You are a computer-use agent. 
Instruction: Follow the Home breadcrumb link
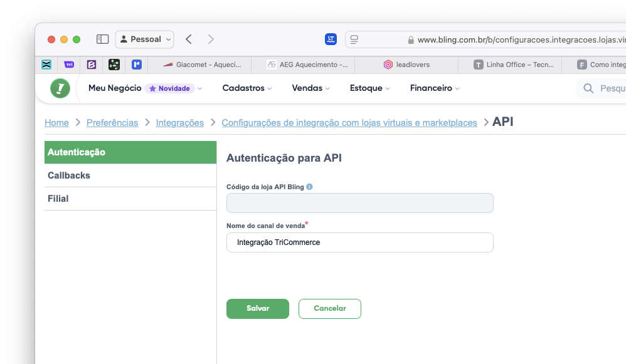pos(56,123)
